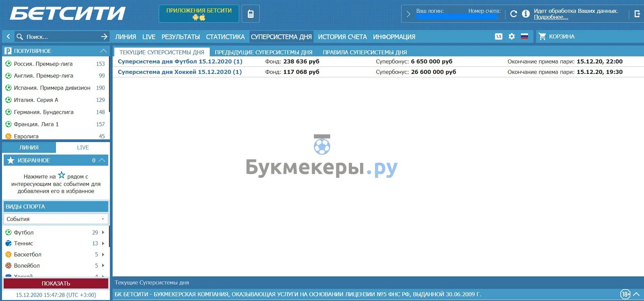Change language with Russian flag icon
Image resolution: width=644 pixels, height=301 pixels.
(524, 36)
